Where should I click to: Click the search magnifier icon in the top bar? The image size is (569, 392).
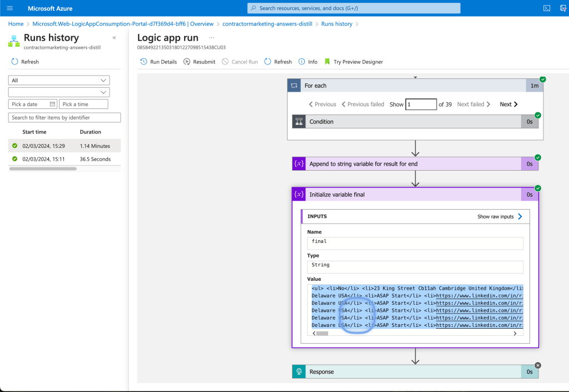pos(253,8)
